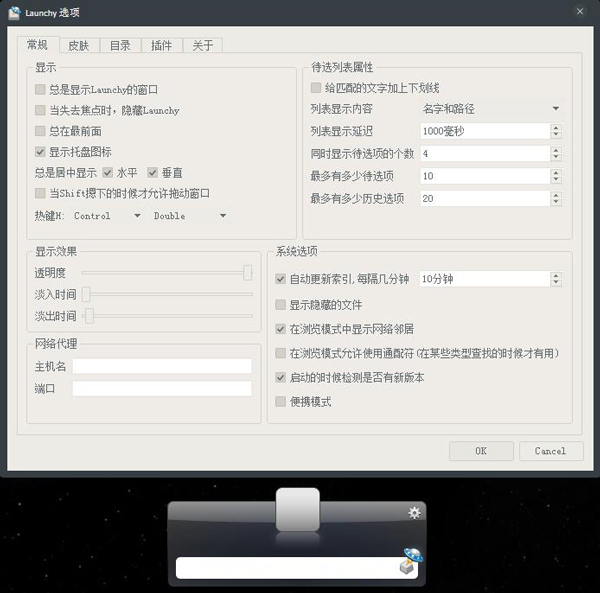Open the Double hotkey key dropdown
This screenshot has width=600, height=593.
190,216
